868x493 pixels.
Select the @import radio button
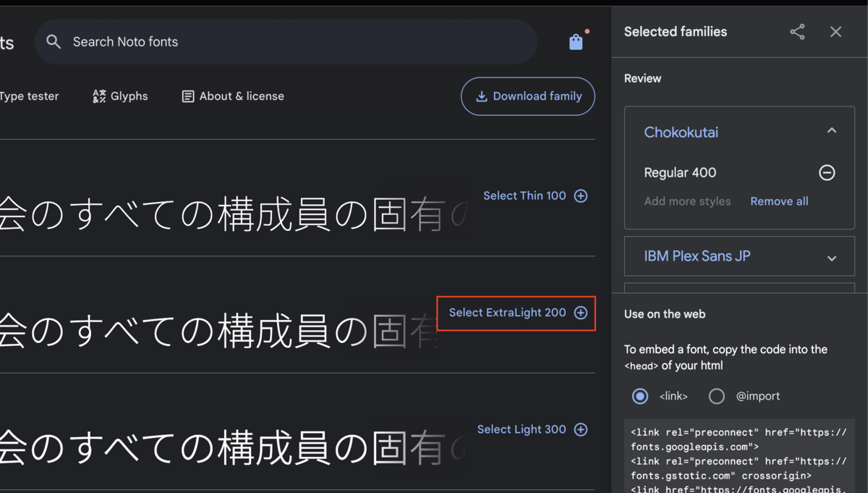point(717,396)
